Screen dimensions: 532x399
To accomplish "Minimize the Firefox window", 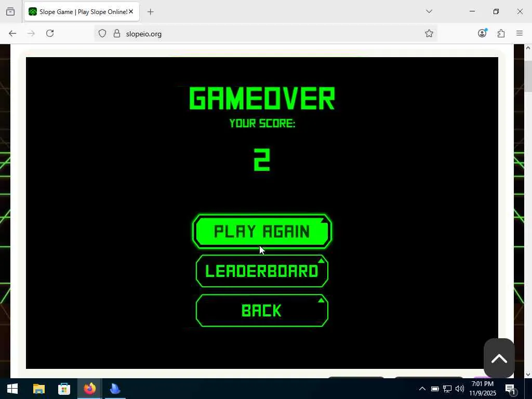I will click(x=472, y=11).
